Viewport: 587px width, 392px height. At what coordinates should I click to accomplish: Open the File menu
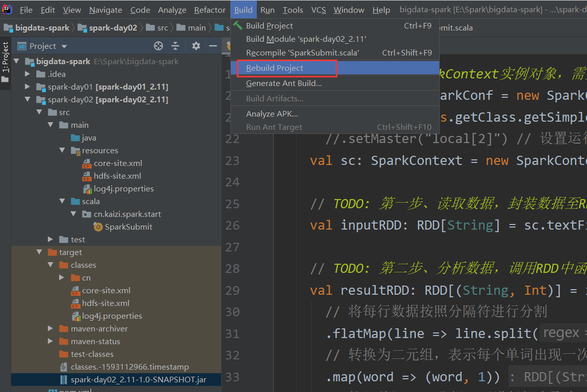[x=26, y=10]
